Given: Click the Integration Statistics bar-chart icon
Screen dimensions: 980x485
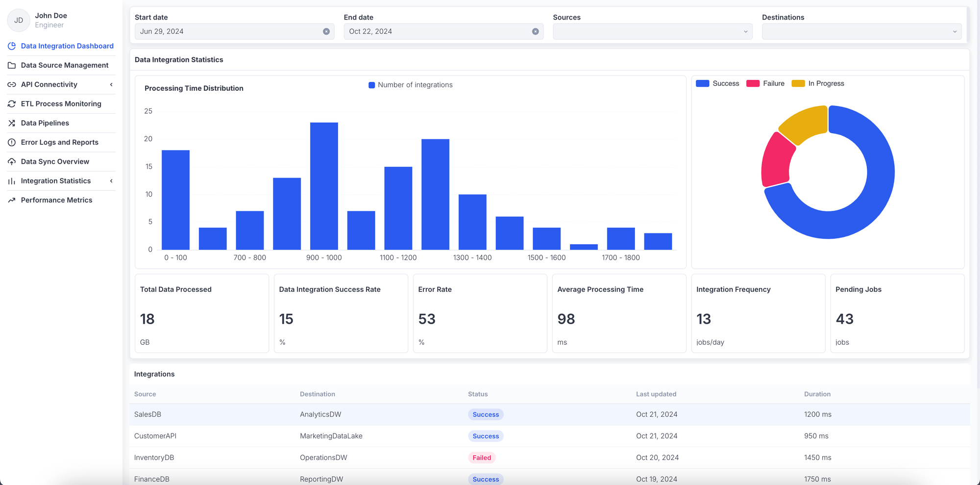Looking at the screenshot, I should pyautogui.click(x=12, y=181).
